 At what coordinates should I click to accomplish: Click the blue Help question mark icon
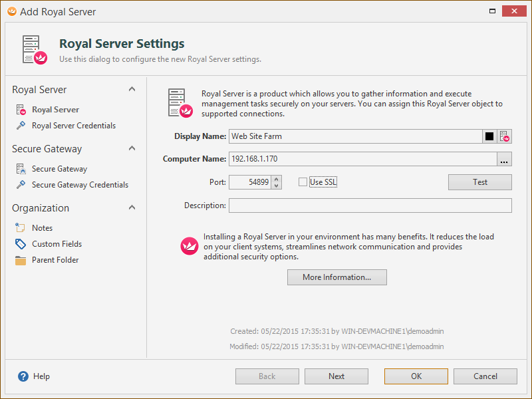[23, 376]
